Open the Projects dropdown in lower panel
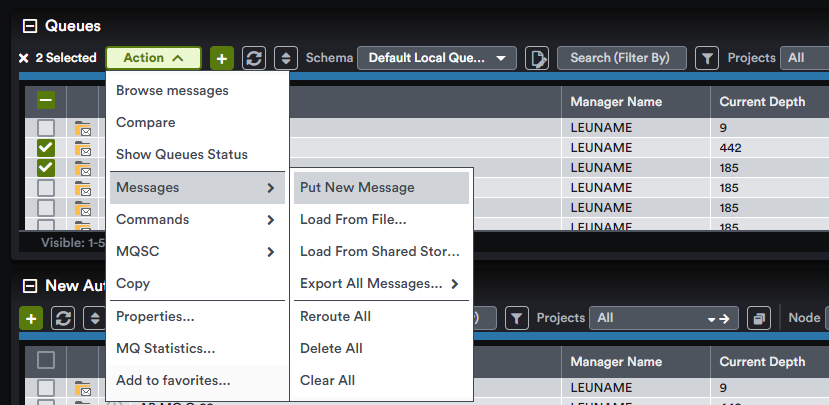829x405 pixels. click(x=664, y=318)
